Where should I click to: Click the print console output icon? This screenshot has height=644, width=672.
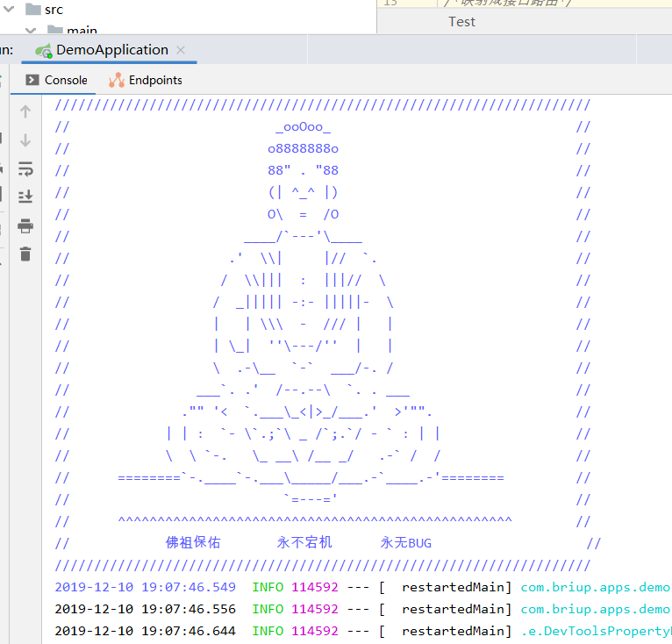pyautogui.click(x=25, y=226)
